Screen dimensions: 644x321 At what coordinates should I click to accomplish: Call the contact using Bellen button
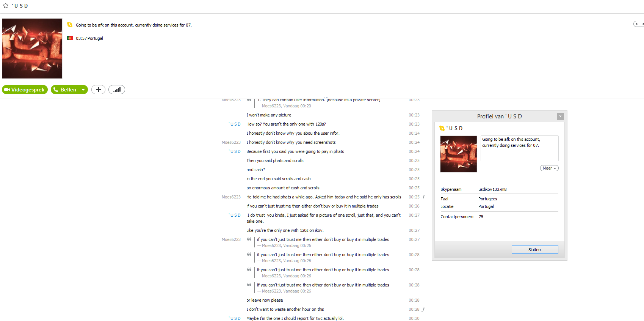pyautogui.click(x=65, y=90)
